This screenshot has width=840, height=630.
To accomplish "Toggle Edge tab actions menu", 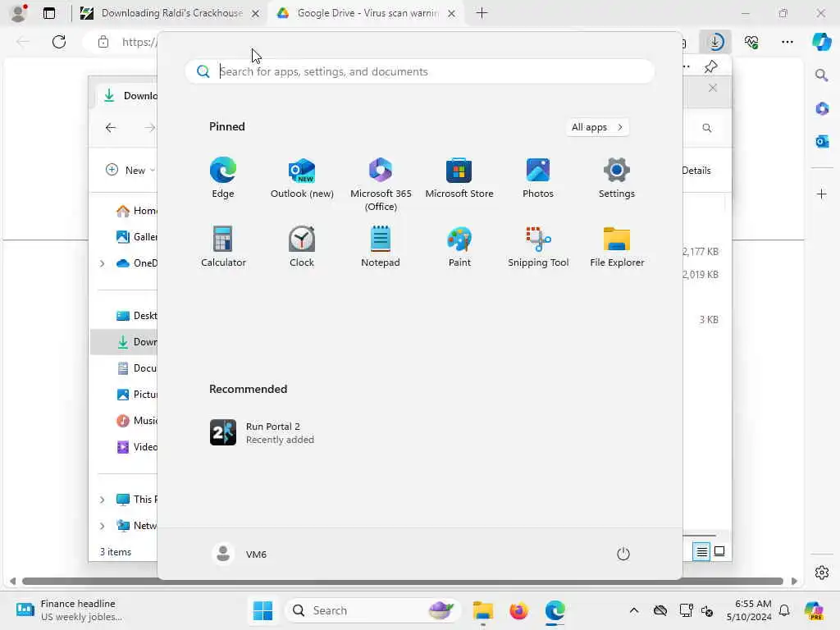I will click(x=48, y=13).
